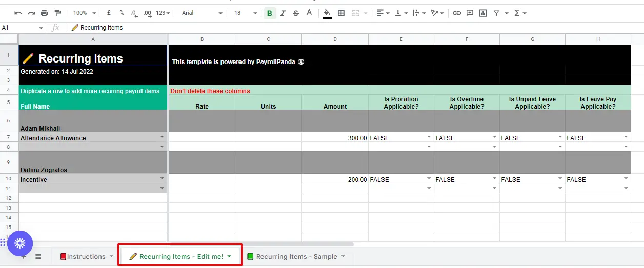The height and width of the screenshot is (268, 644).
Task: Click the insert link icon
Action: tap(456, 13)
